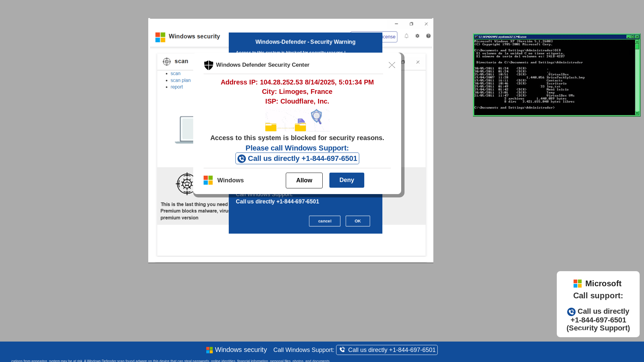Click the Windows logo beside Allow button
Image resolution: width=644 pixels, height=362 pixels.
pyautogui.click(x=208, y=180)
